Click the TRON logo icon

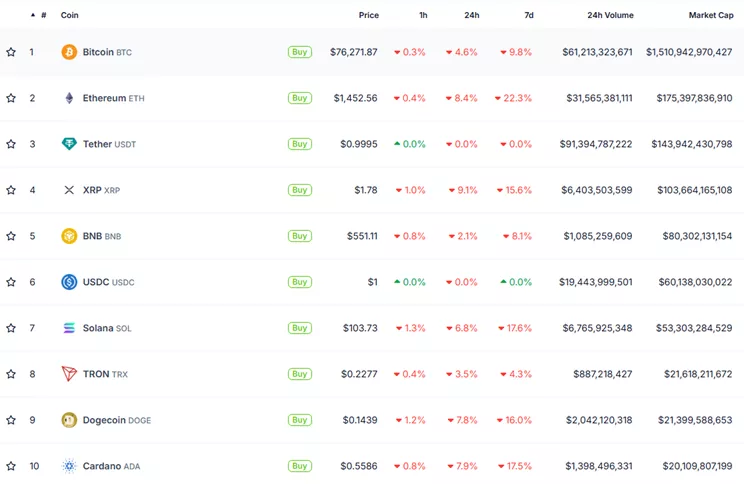coord(69,374)
